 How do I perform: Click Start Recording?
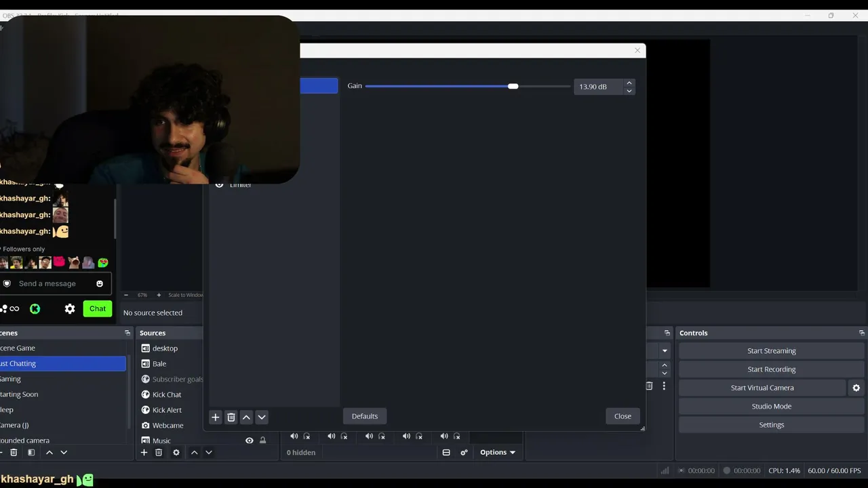coord(772,369)
